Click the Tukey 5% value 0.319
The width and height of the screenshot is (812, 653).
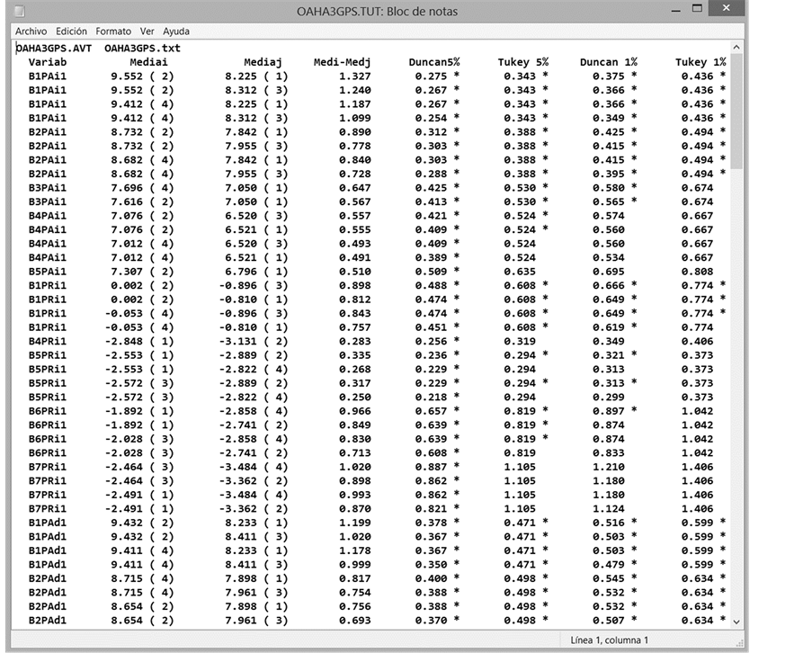(520, 342)
